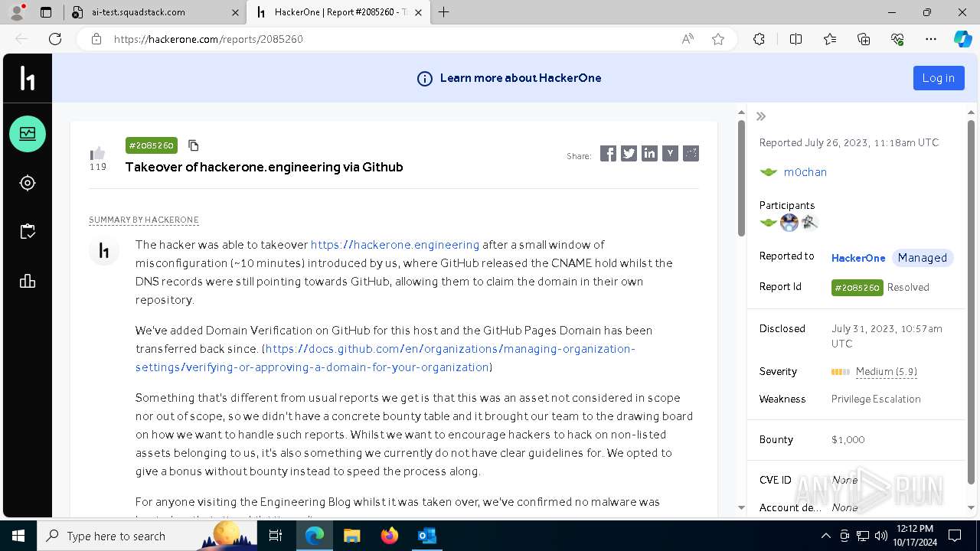The image size is (980, 551).
Task: Share report on LinkedIn
Action: point(649,154)
